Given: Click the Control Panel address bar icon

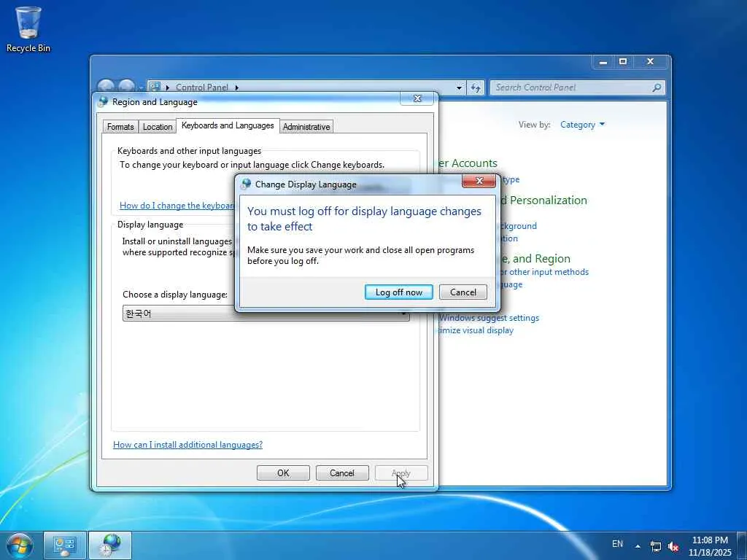Looking at the screenshot, I should 155,87.
